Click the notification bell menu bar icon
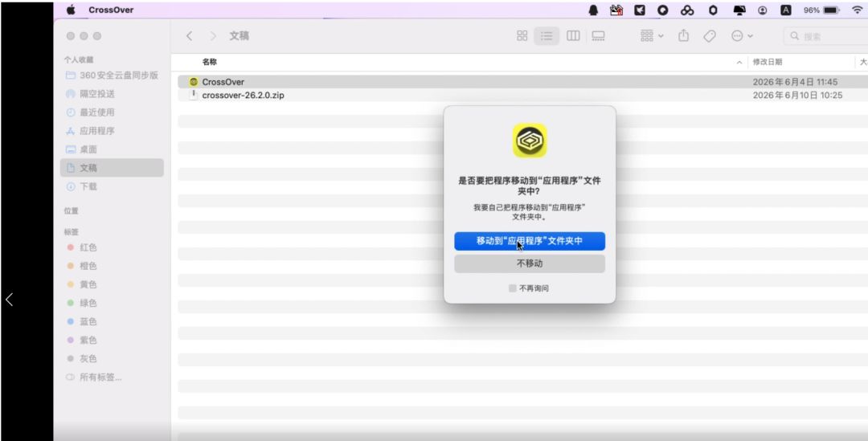 (593, 10)
